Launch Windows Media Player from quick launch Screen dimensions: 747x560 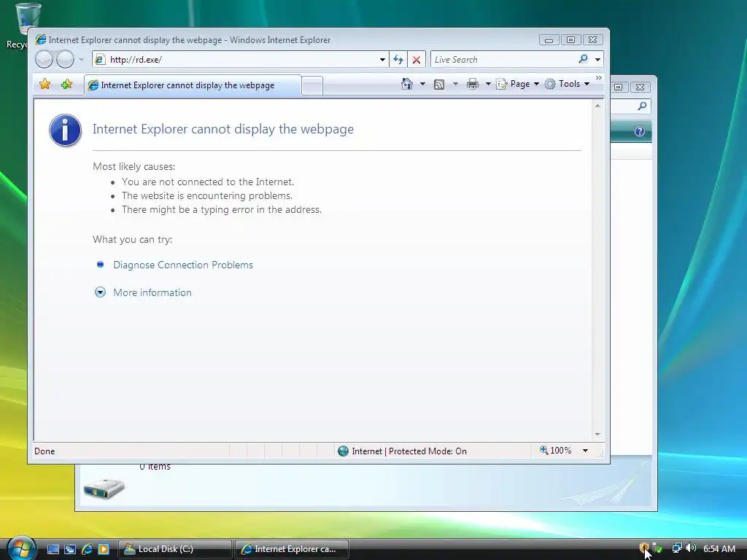click(x=104, y=549)
